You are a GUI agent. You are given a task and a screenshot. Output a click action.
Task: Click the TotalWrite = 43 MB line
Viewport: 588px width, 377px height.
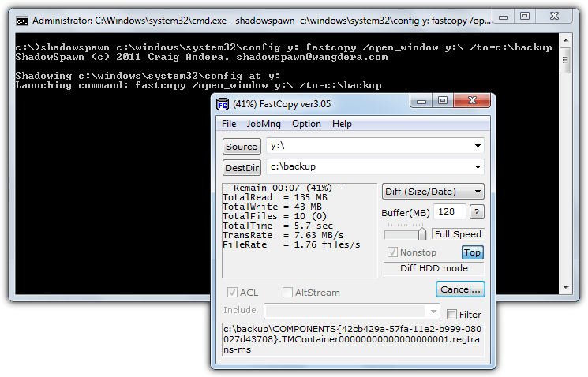coord(272,207)
